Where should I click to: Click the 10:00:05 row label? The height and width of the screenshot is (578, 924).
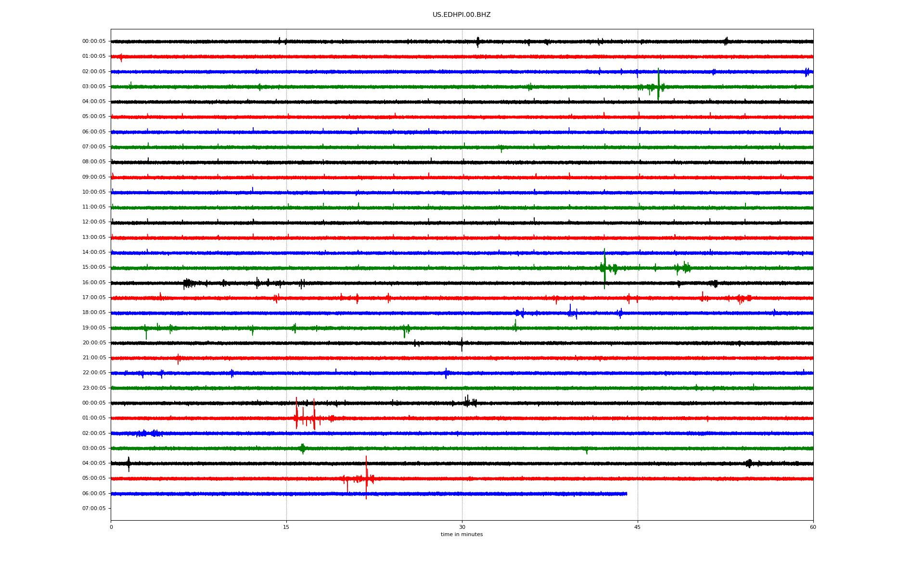pos(94,192)
